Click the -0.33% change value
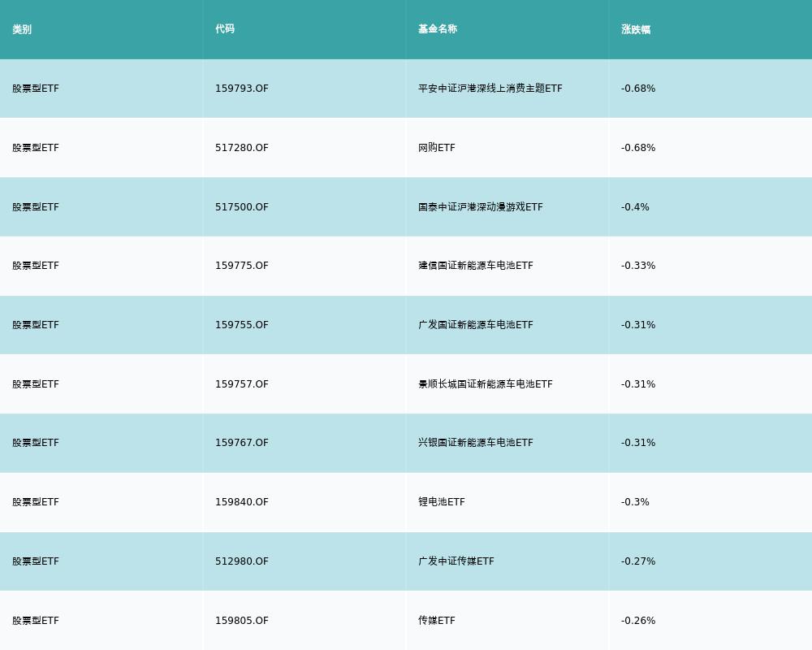This screenshot has width=812, height=650. click(x=638, y=266)
